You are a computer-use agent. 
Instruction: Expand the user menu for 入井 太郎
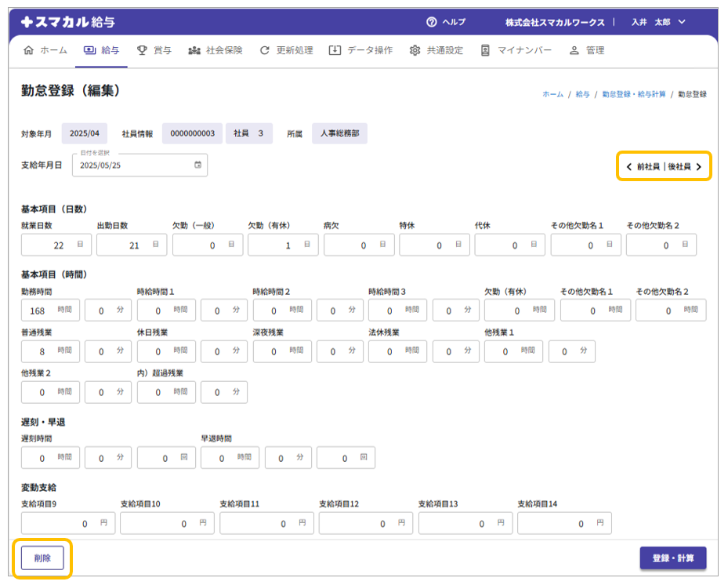[681, 22]
